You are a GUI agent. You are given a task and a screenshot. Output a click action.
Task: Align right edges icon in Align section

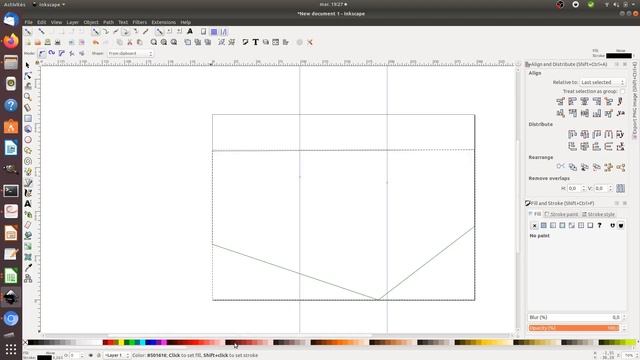point(597,101)
